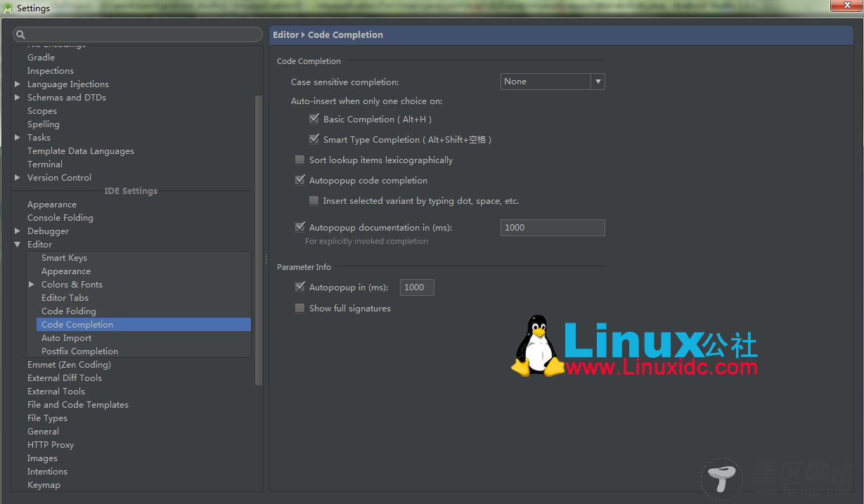Toggle Parameter Info Autopopup in (ms) checkbox

tap(300, 287)
